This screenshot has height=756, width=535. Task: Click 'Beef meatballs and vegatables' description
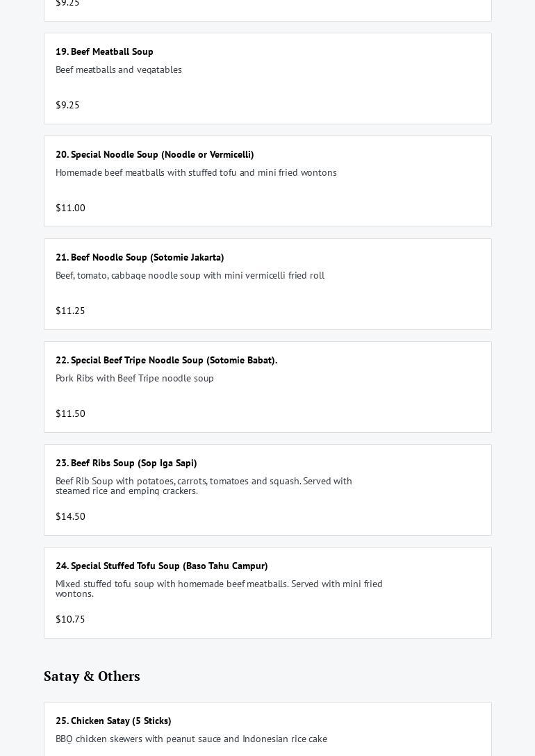[x=119, y=69]
